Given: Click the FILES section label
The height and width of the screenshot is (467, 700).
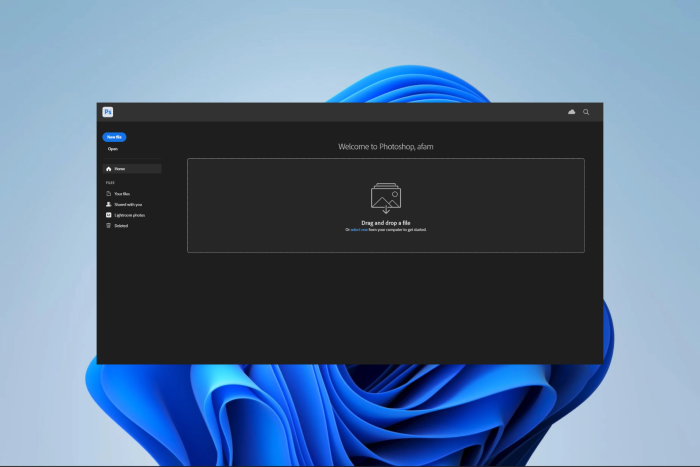Looking at the screenshot, I should 110,183.
